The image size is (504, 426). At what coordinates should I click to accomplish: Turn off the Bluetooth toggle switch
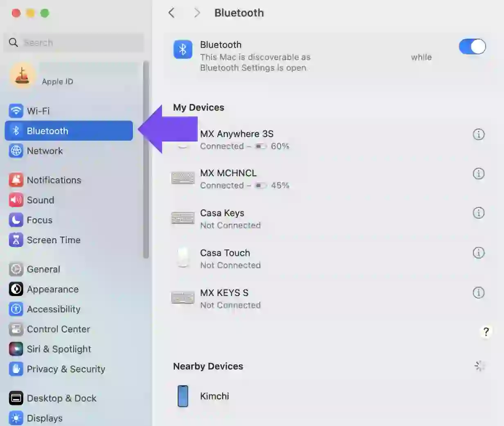(472, 47)
